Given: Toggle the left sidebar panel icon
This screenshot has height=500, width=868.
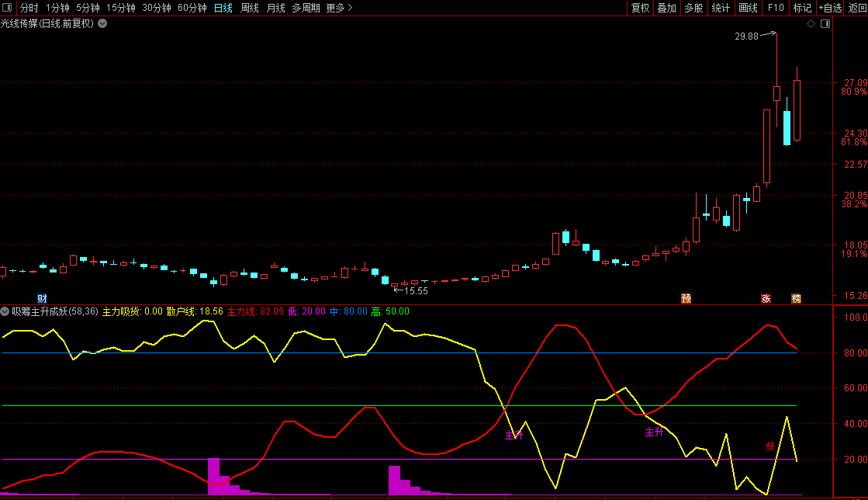Looking at the screenshot, I should tap(8, 8).
